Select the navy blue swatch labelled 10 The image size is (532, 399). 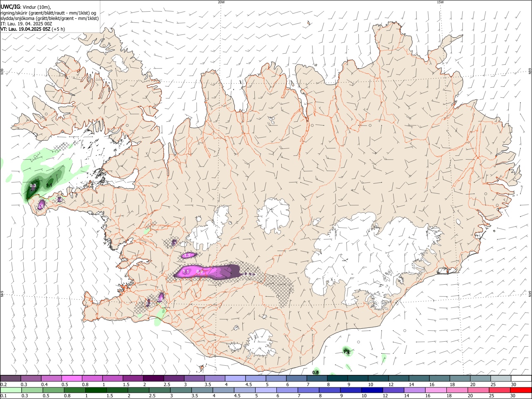[x=372, y=390]
